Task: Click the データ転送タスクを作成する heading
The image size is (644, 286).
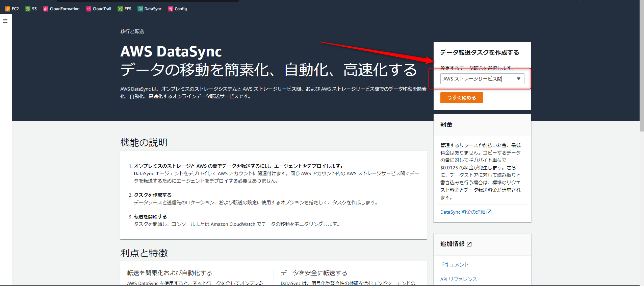Action: 480,53
